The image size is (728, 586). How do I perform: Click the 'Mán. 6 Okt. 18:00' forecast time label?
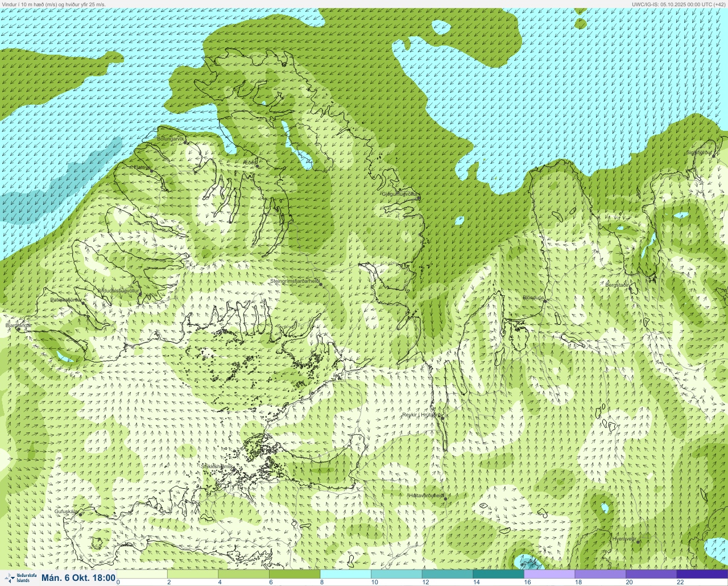pos(78,578)
